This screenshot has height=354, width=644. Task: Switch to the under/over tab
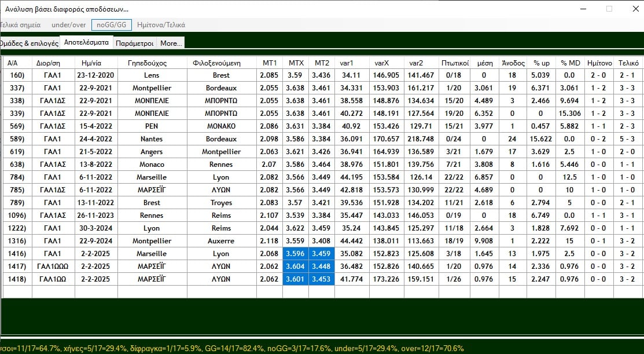(69, 25)
